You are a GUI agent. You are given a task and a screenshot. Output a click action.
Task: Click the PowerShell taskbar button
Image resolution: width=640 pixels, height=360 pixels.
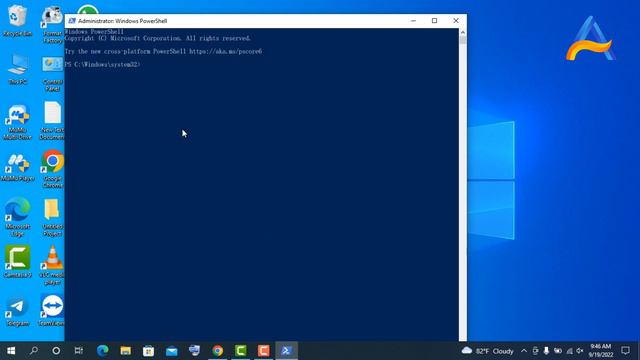coord(287,351)
